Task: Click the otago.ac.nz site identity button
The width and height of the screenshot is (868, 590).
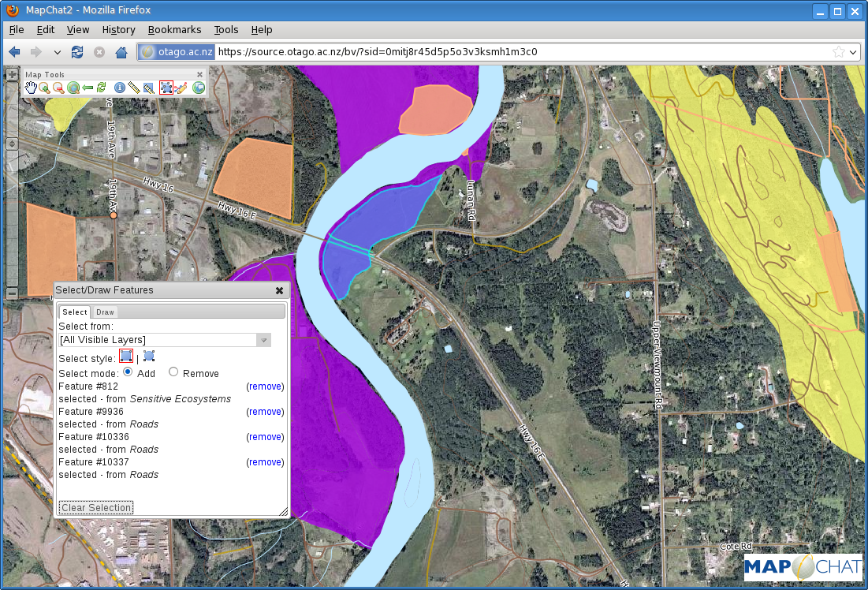Action: (177, 52)
